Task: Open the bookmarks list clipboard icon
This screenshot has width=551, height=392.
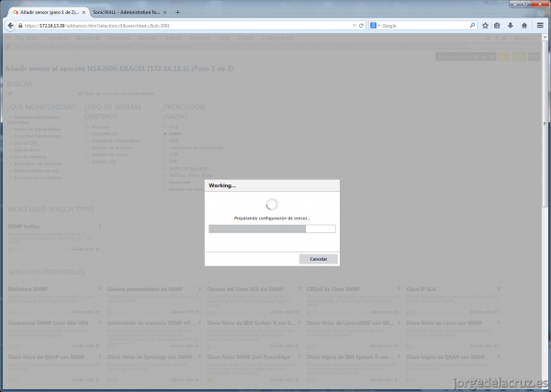Action: 497,26
